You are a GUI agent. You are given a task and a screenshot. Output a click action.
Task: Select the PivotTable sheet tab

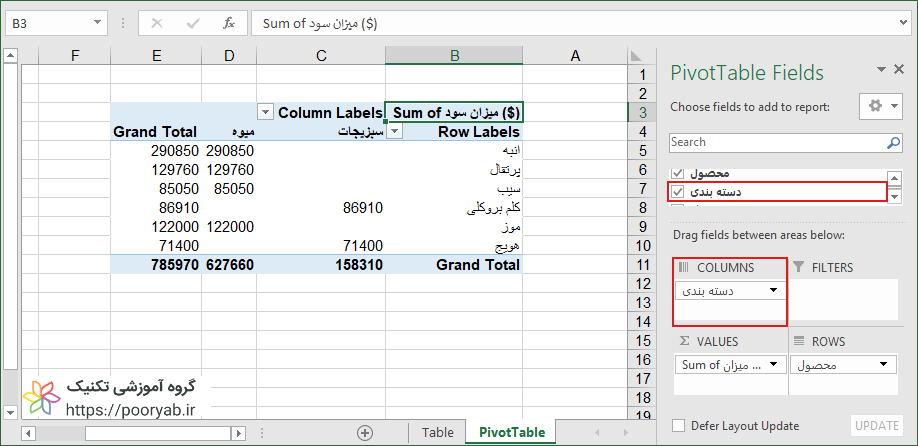tap(512, 433)
